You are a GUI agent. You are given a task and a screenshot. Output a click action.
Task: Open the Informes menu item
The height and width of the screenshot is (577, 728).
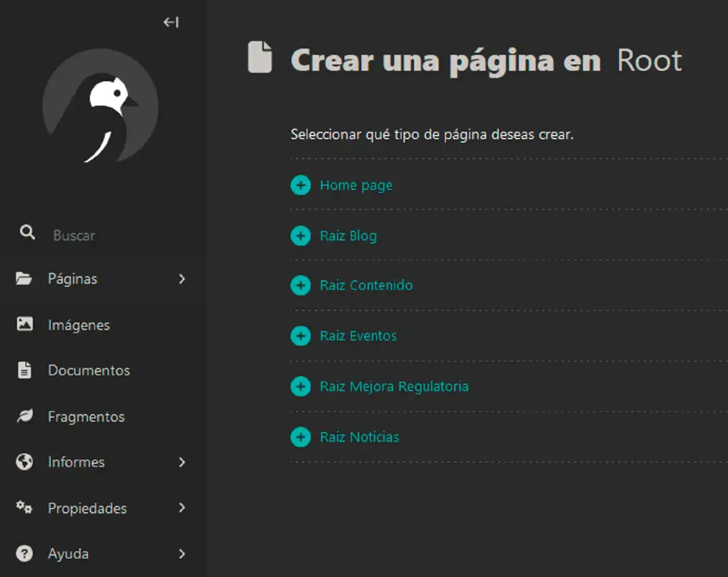(x=76, y=462)
